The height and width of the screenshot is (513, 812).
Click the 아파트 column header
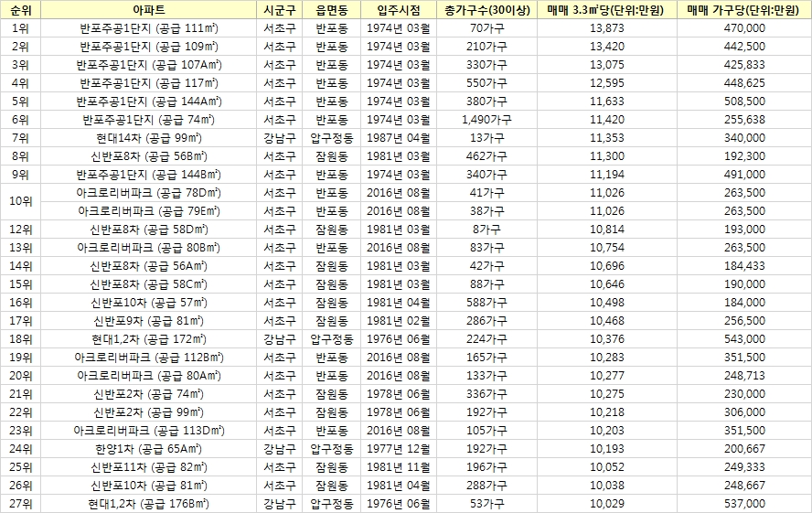(x=149, y=10)
